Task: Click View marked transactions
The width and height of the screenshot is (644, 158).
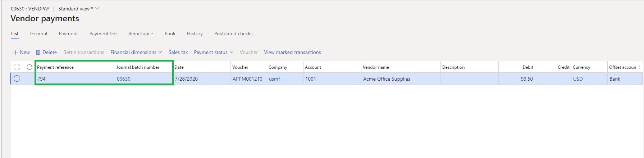Action: (x=292, y=52)
